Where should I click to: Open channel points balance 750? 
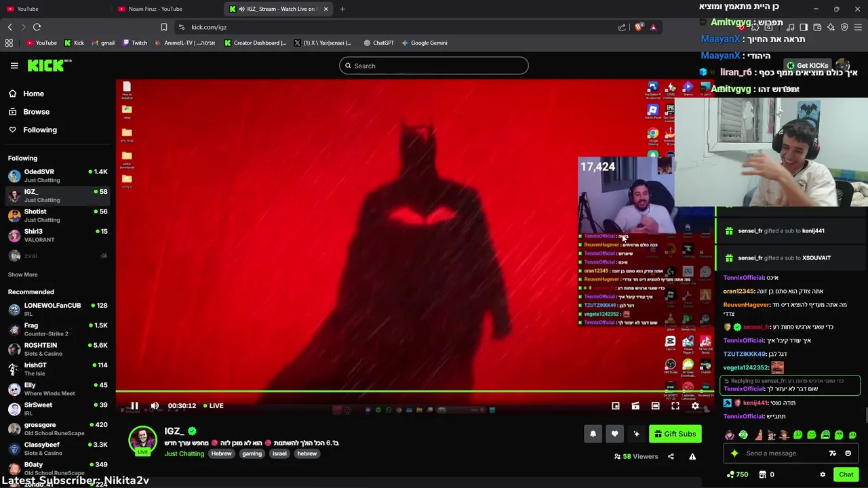click(x=736, y=474)
